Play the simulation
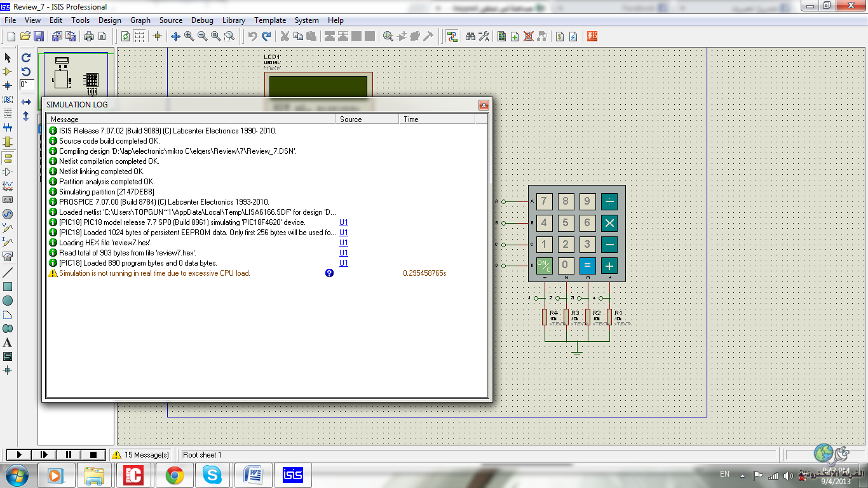 pyautogui.click(x=19, y=454)
